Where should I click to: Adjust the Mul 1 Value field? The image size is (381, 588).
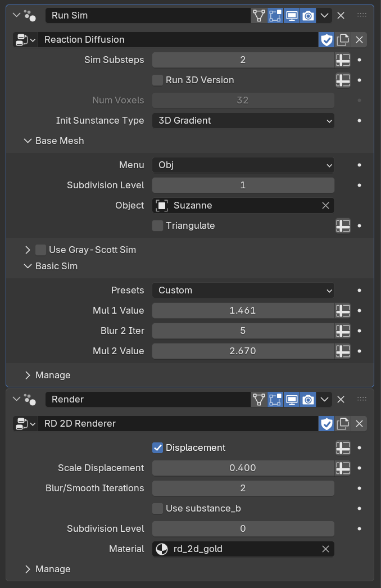pos(243,310)
